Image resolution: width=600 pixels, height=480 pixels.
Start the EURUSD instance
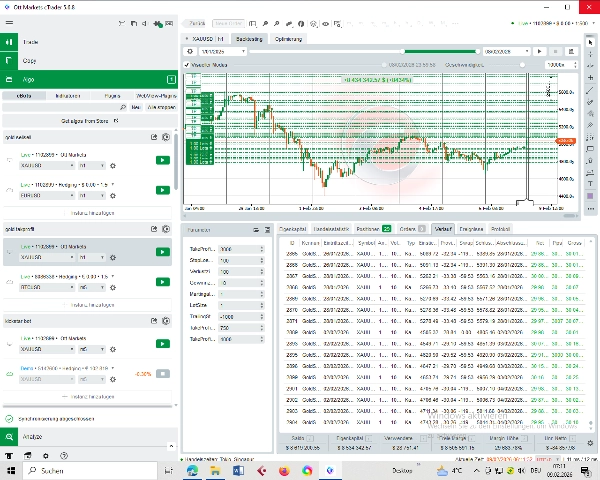(x=163, y=190)
